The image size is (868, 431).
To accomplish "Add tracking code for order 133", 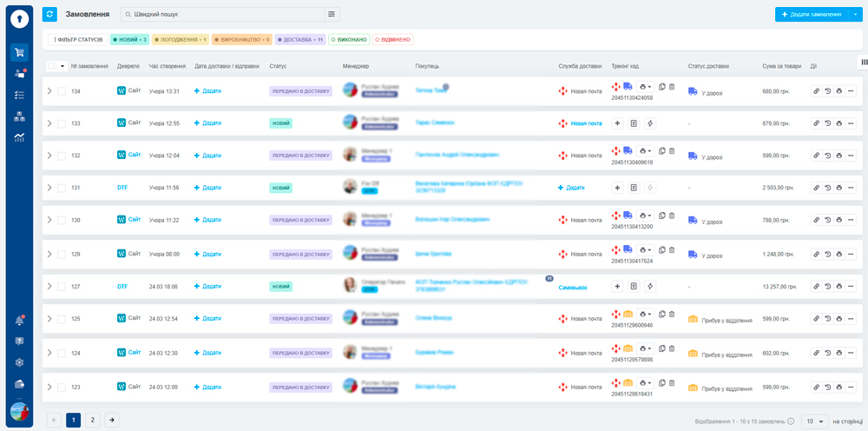I will [x=618, y=123].
